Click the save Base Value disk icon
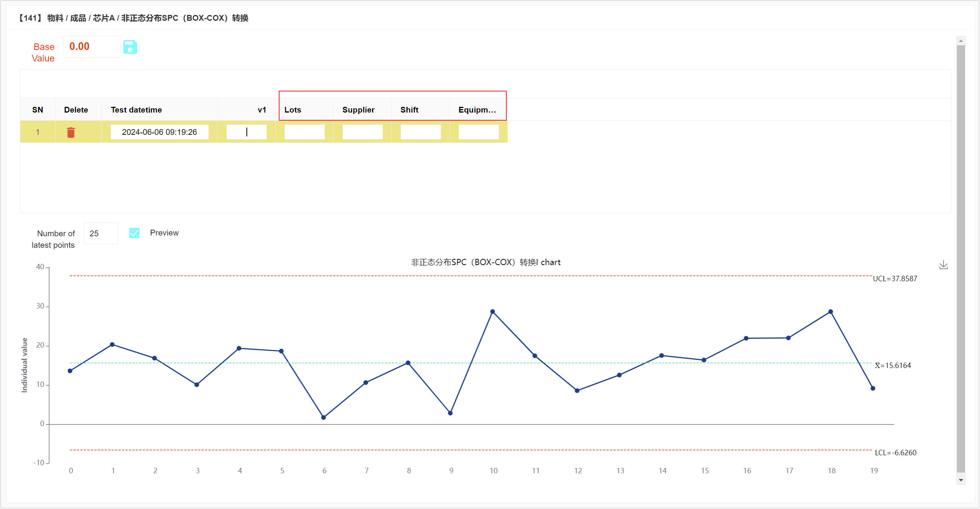The image size is (980, 509). click(130, 47)
